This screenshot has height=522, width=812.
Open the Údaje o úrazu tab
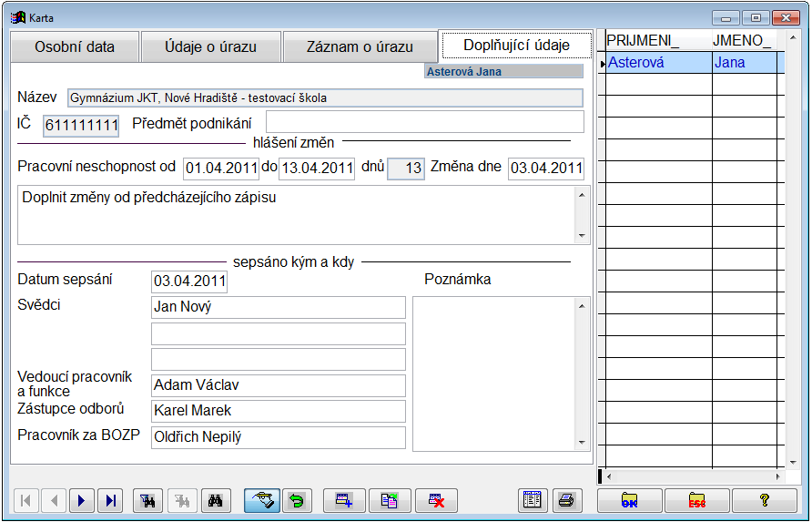click(210, 47)
